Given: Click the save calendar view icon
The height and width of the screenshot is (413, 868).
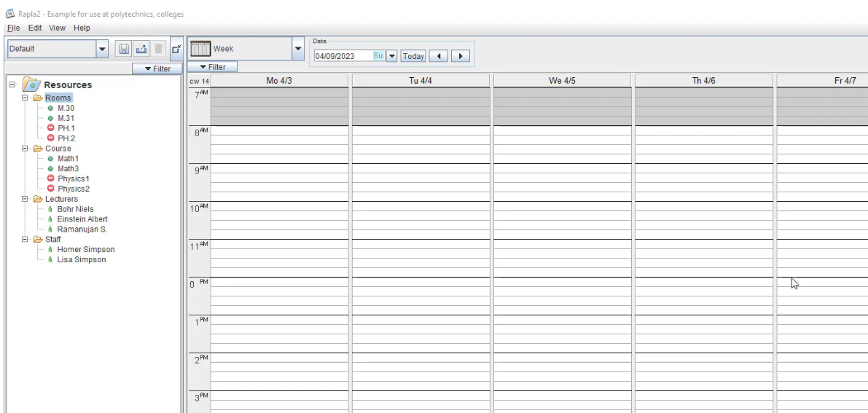Looking at the screenshot, I should point(124,49).
